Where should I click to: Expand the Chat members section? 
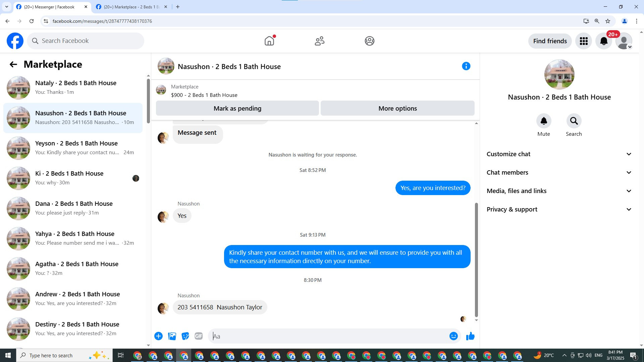tap(559, 173)
